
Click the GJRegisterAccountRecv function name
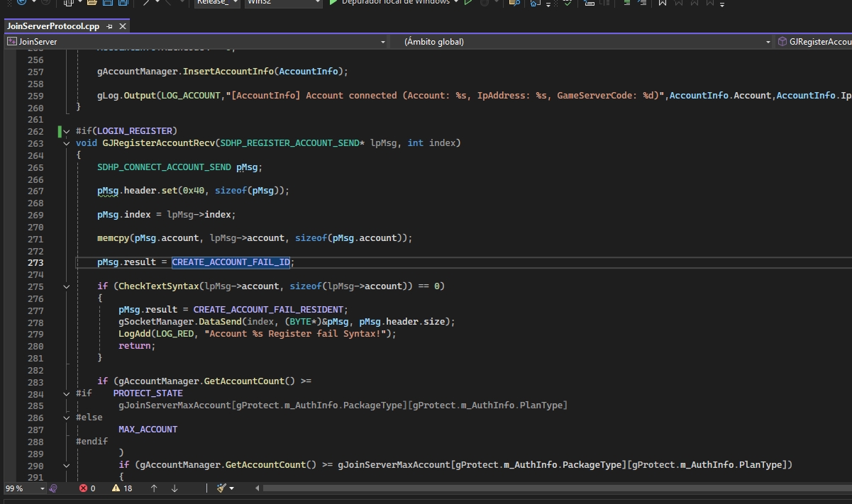pos(159,143)
